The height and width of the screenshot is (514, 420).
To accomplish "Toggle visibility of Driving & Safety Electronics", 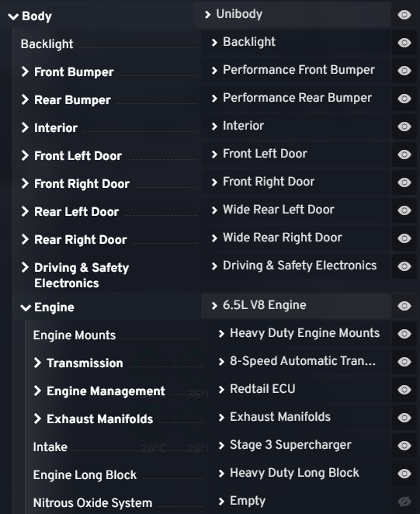I will 404,266.
